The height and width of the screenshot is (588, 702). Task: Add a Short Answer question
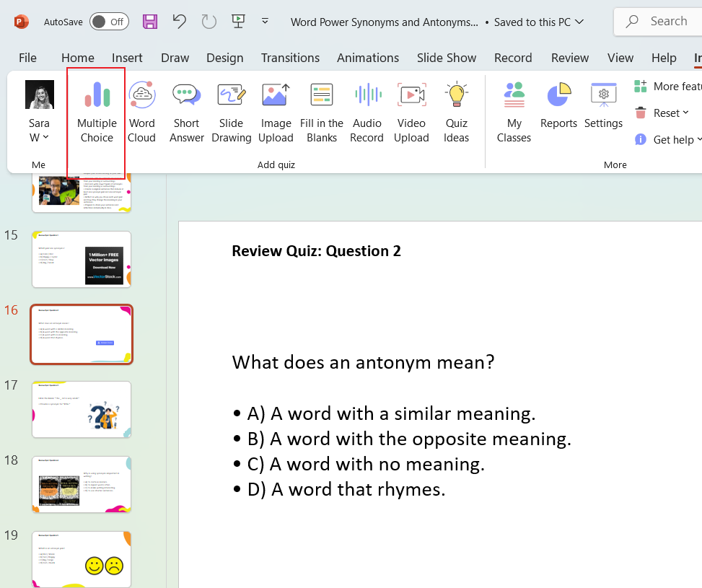[186, 113]
